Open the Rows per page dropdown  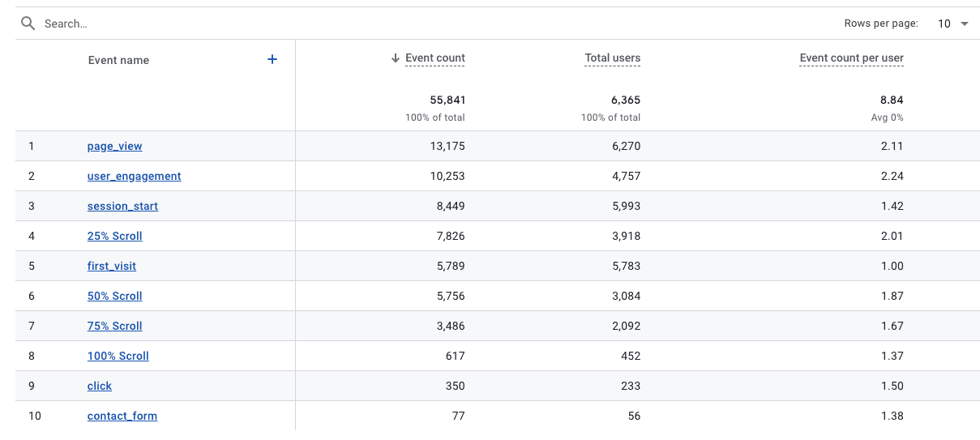point(953,23)
